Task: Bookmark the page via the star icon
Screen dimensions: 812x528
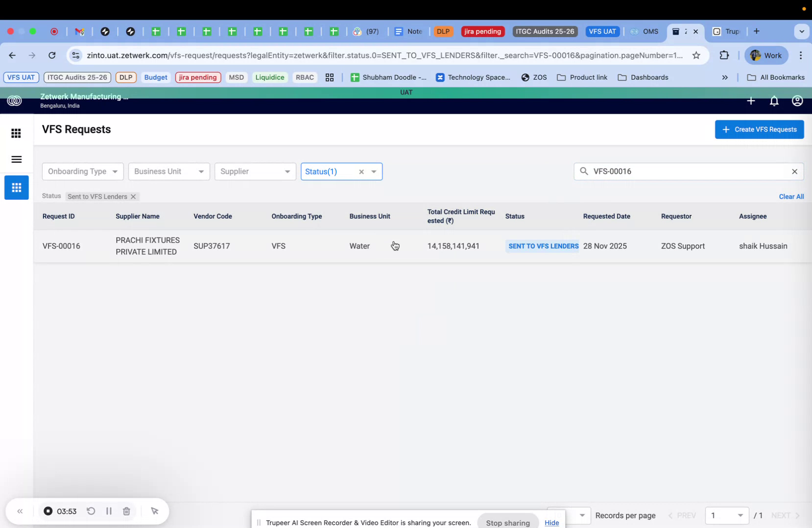Action: pos(696,55)
